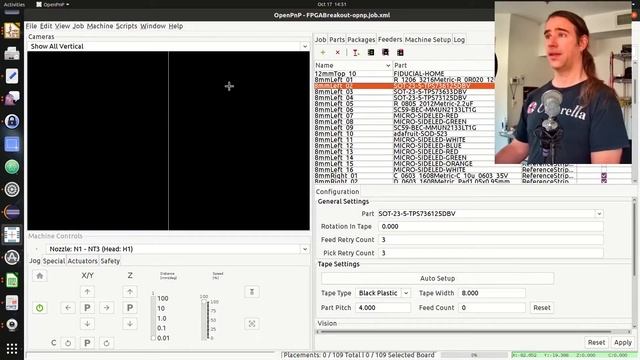Open the Part dropdown in General Settings
Screen dimensions: 640x360
click(599, 213)
